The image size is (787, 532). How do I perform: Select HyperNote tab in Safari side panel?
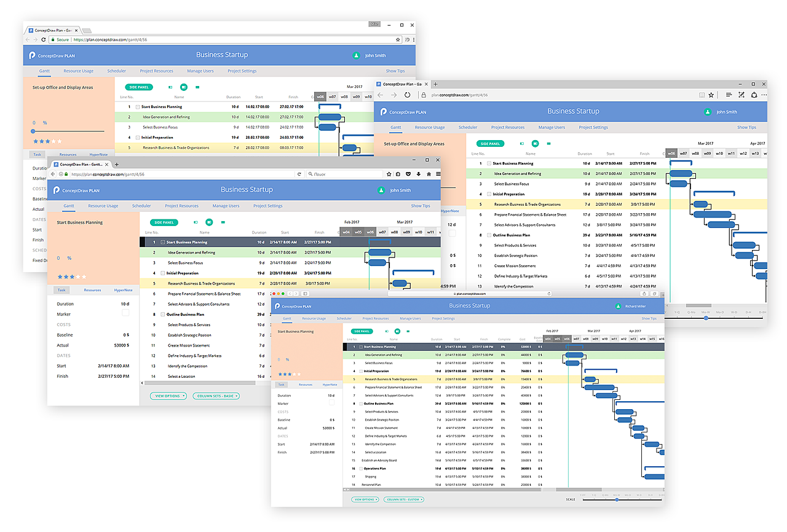pyautogui.click(x=330, y=385)
